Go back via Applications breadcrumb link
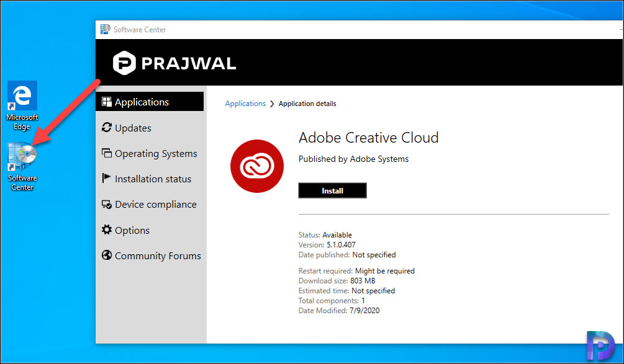The width and height of the screenshot is (624, 364). coord(245,104)
